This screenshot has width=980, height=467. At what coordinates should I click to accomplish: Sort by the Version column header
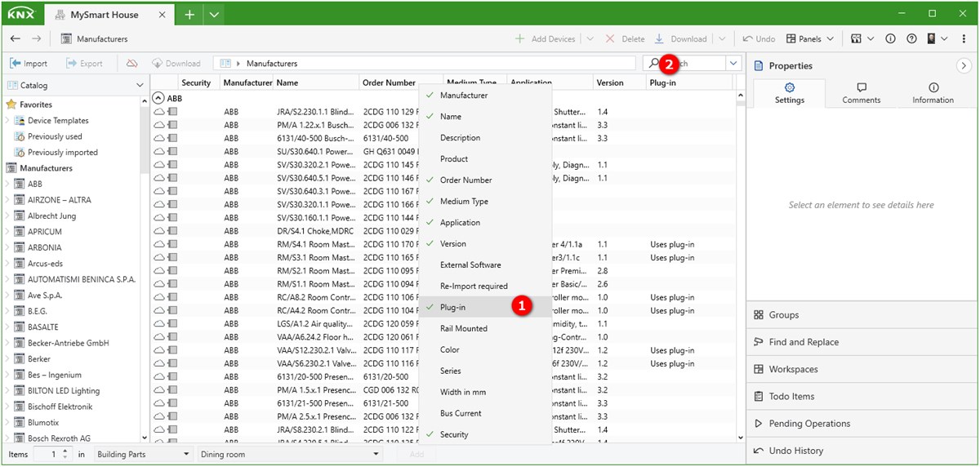(619, 82)
